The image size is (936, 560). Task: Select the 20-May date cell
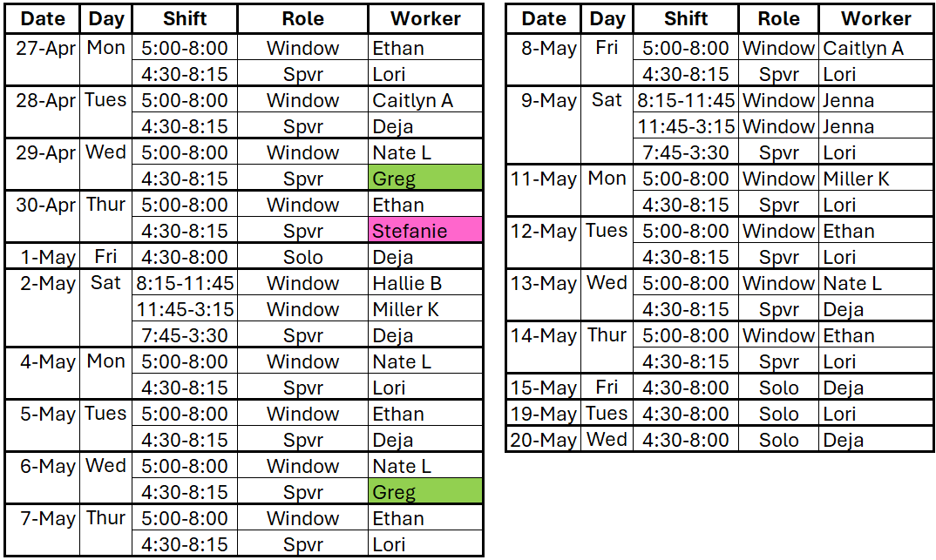tap(543, 440)
